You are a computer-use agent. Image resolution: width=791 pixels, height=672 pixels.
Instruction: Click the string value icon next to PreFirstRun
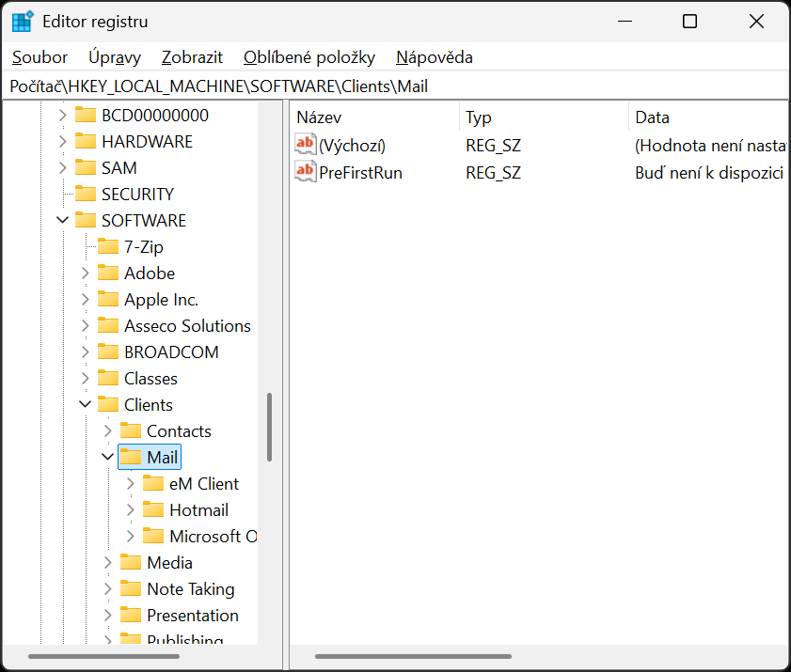[x=306, y=172]
